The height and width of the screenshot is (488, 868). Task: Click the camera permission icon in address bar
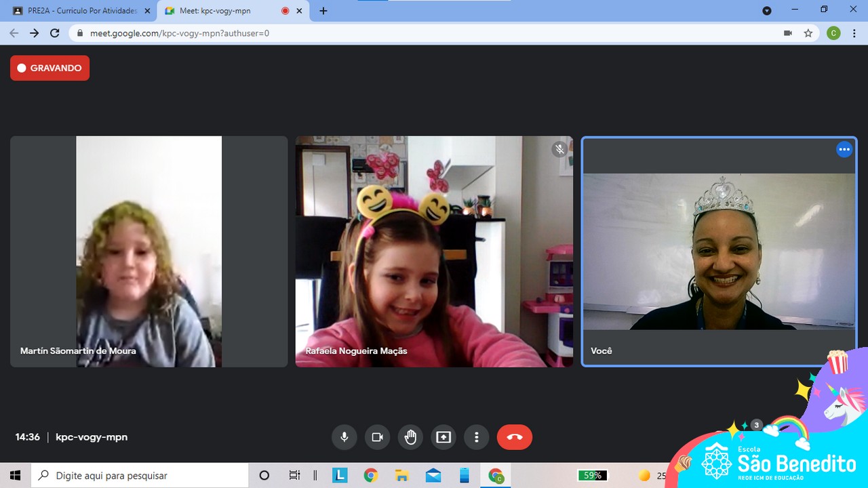coord(788,33)
